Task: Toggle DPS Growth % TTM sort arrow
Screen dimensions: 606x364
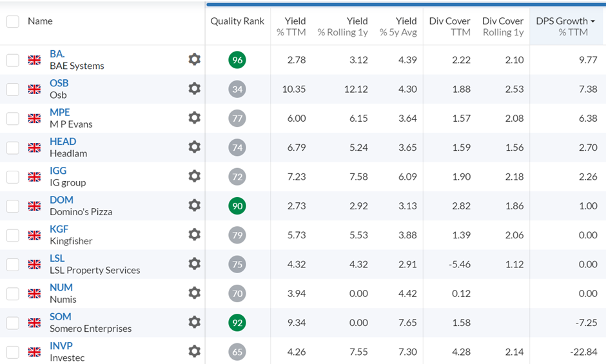Action: pyautogui.click(x=592, y=21)
